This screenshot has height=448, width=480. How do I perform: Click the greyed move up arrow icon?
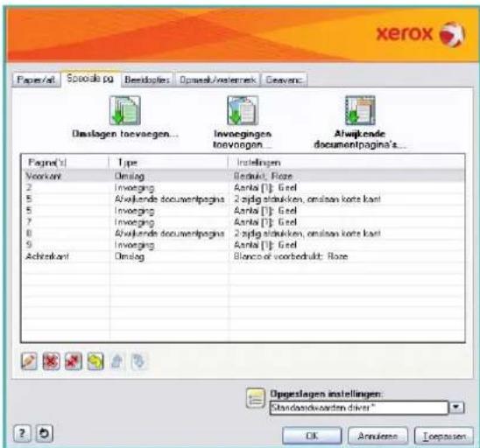pyautogui.click(x=117, y=361)
